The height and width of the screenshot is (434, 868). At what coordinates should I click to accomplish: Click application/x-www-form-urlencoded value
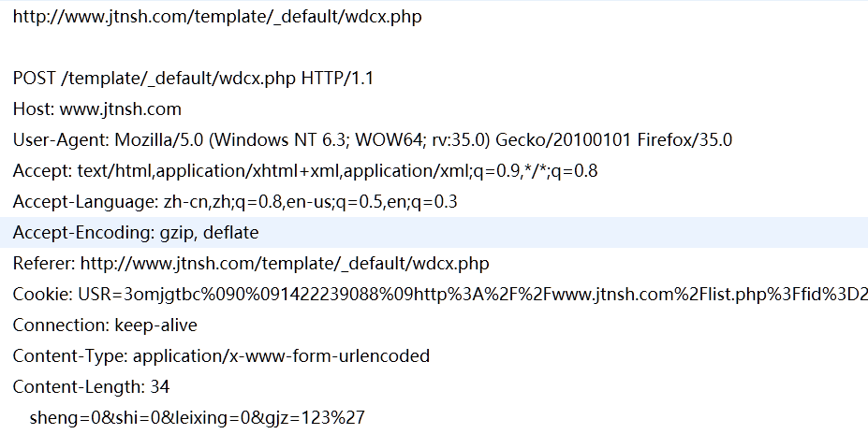(x=281, y=356)
